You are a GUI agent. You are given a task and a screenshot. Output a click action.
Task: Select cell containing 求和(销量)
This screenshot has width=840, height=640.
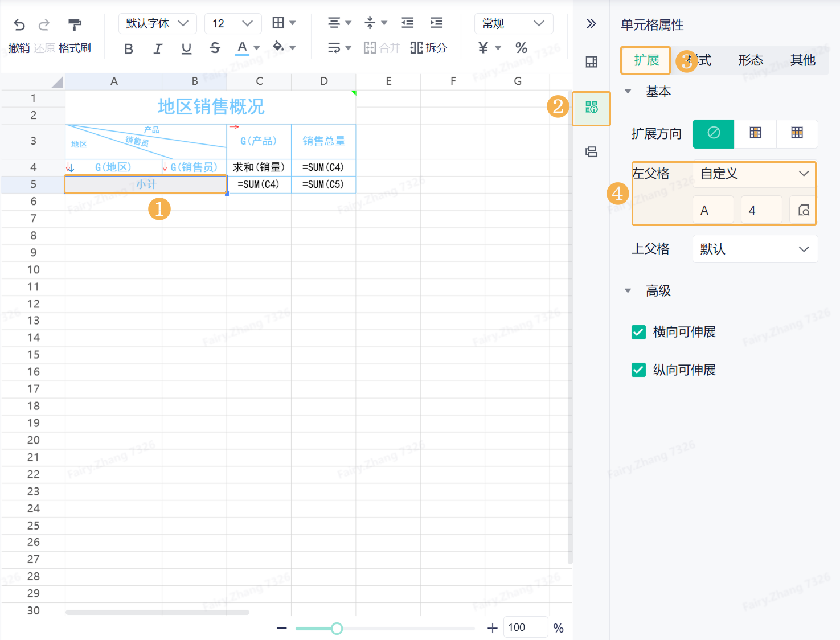(259, 167)
